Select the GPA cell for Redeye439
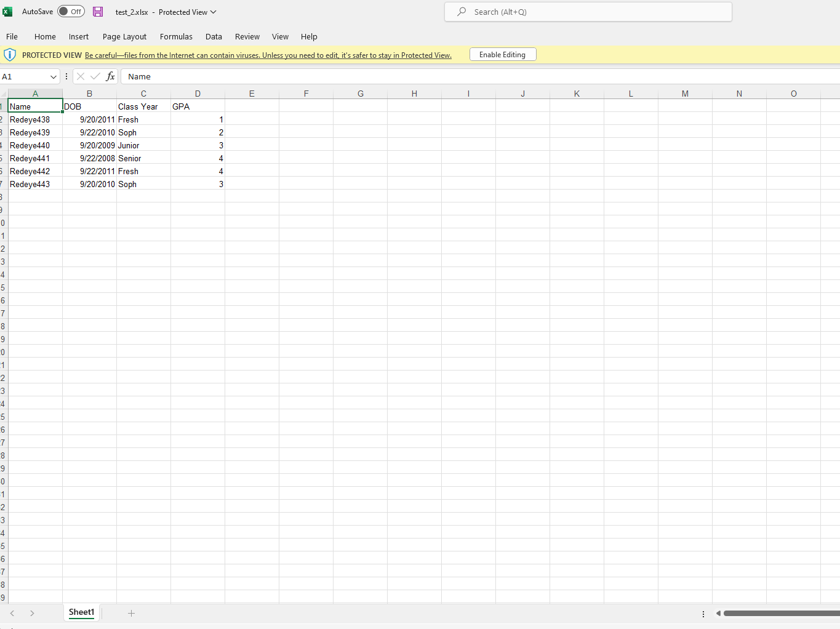Viewport: 840px width, 629px height. pos(198,132)
